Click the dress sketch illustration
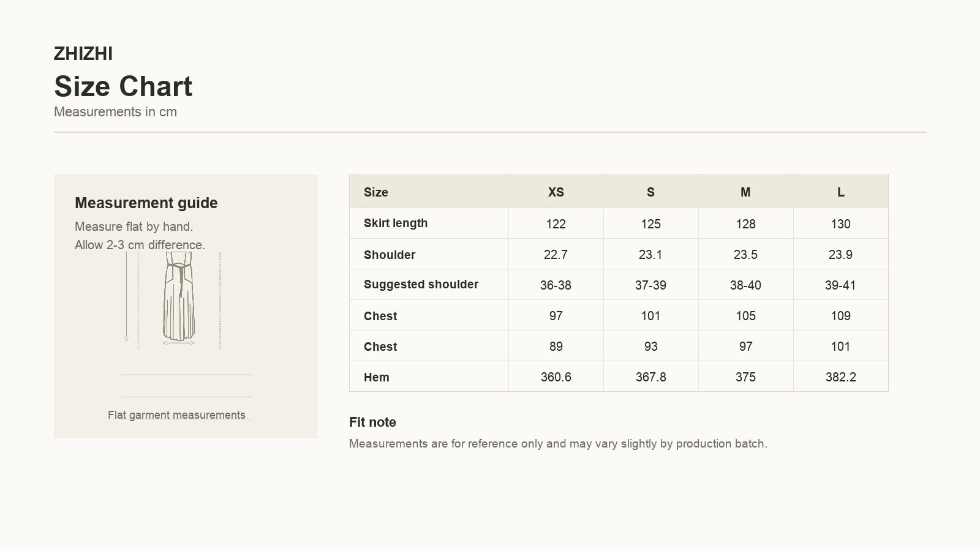Image resolution: width=980 pixels, height=551 pixels. [x=178, y=298]
